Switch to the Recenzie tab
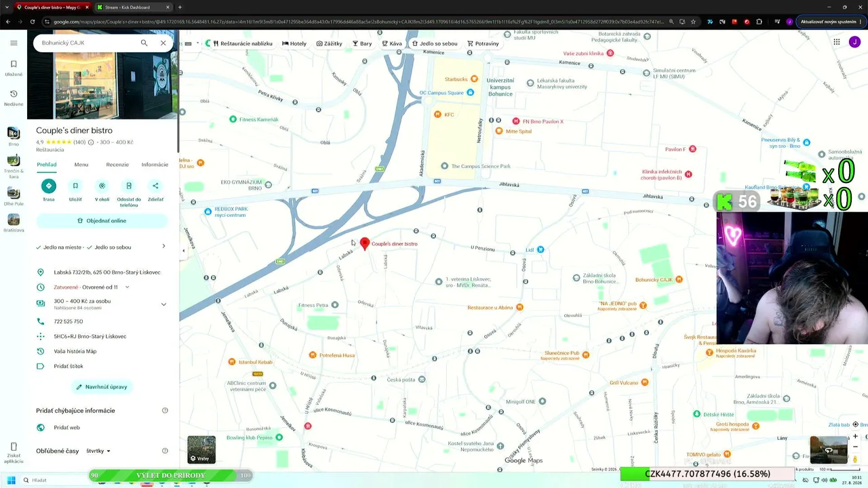The height and width of the screenshot is (488, 868). 117,165
